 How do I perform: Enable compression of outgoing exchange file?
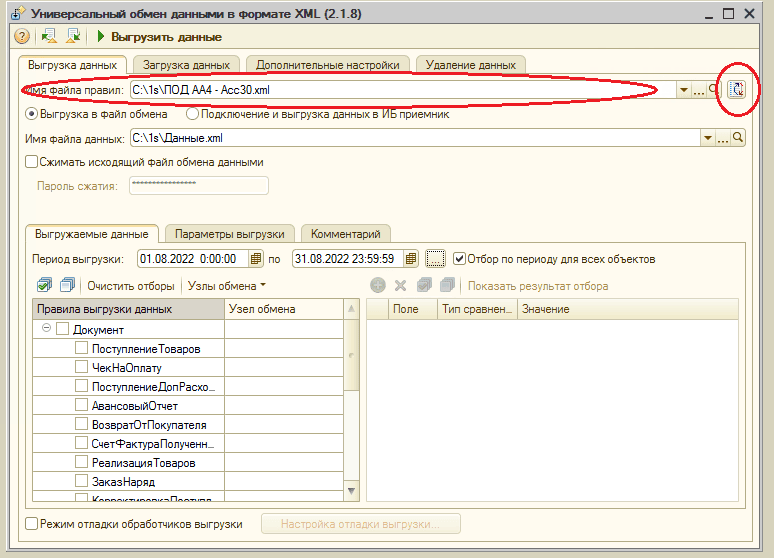[31, 162]
